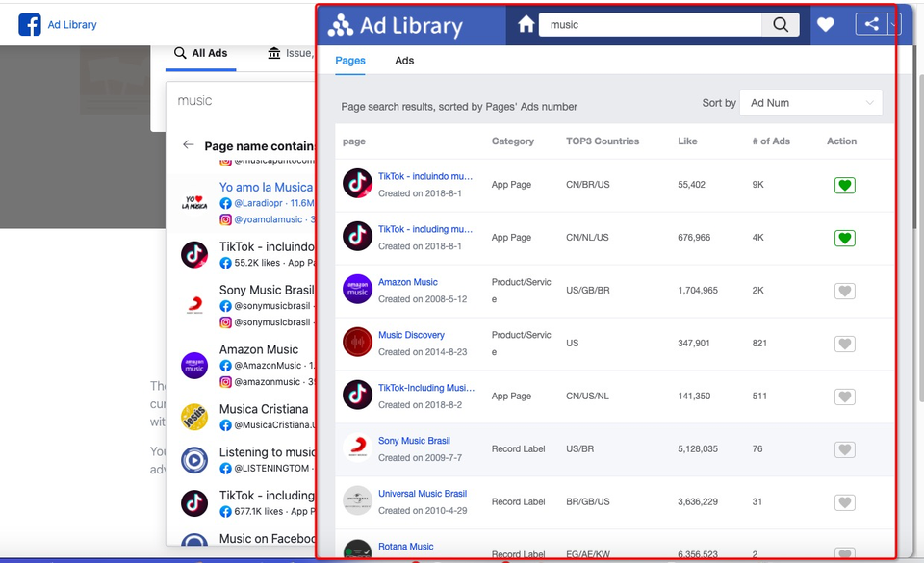
Task: Favorite Sony Music Brasil in the table
Action: (844, 450)
